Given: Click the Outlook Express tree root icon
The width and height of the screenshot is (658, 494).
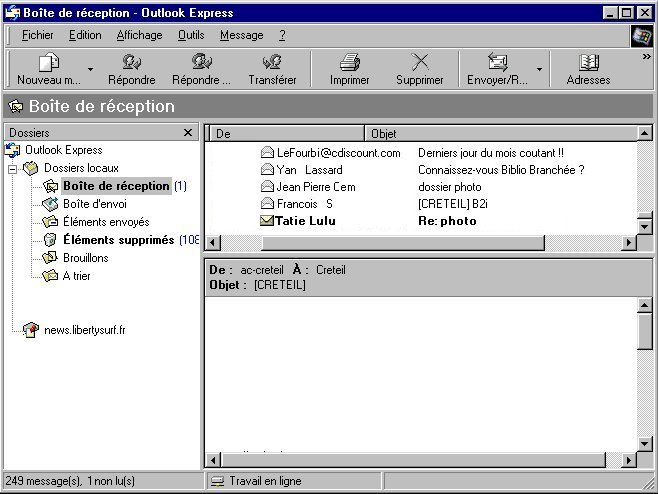Looking at the screenshot, I should point(13,150).
